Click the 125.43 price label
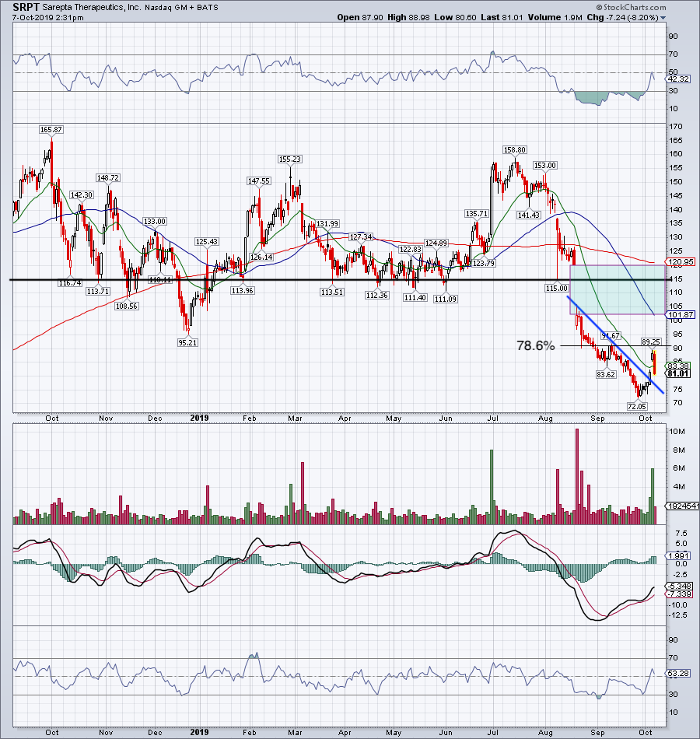Screen dimensions: 700x739 pos(206,242)
